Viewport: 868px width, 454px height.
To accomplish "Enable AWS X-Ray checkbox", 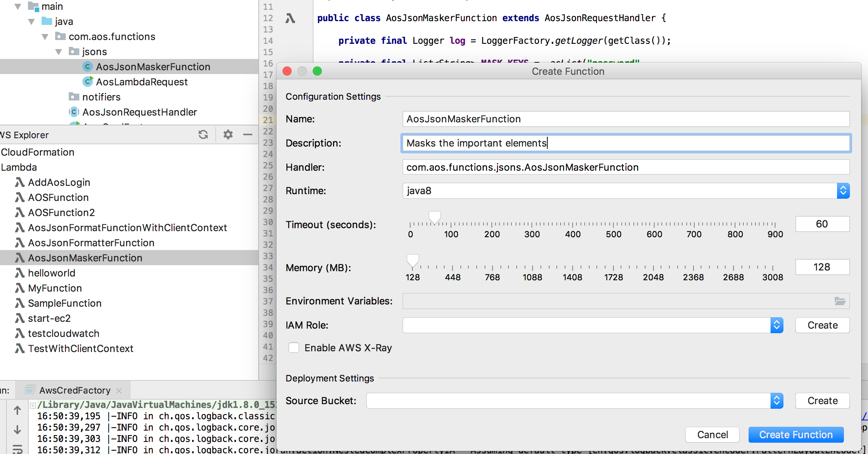I will click(294, 347).
